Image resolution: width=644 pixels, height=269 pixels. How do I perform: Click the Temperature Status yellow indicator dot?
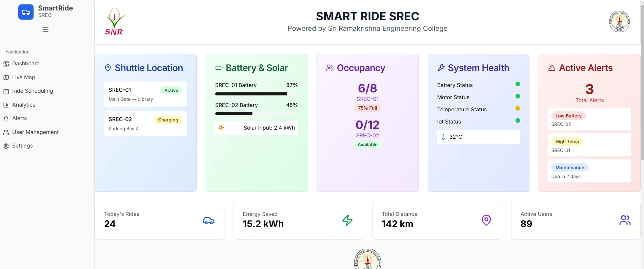518,108
